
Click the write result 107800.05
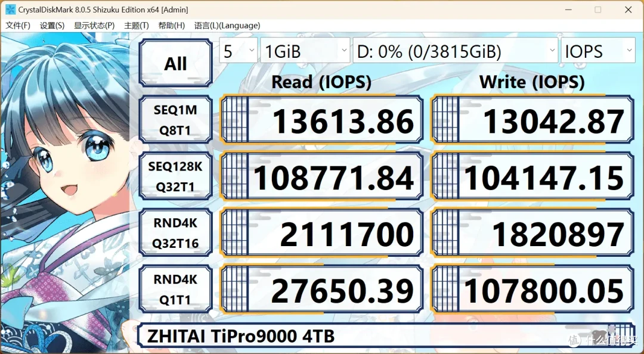pyautogui.click(x=532, y=289)
